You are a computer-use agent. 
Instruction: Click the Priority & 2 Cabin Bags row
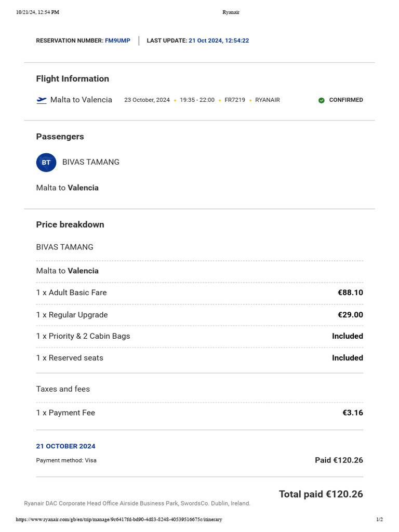(83, 336)
